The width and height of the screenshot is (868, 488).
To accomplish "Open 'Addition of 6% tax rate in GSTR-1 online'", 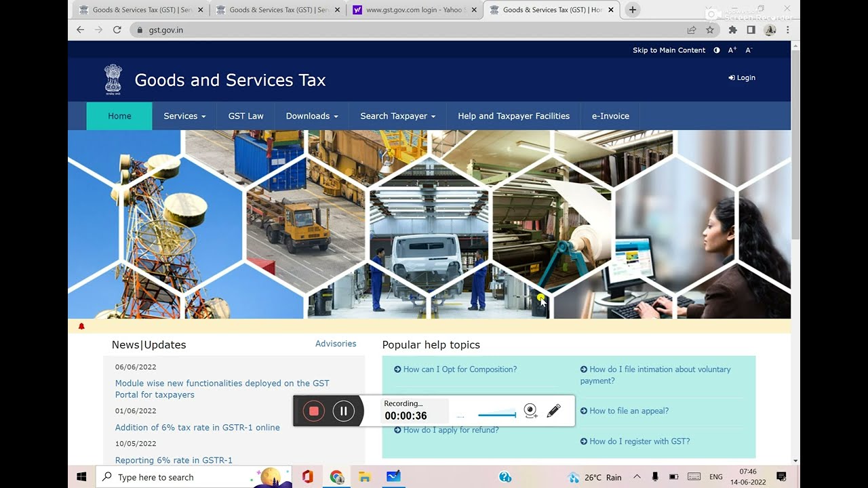I will click(x=197, y=428).
